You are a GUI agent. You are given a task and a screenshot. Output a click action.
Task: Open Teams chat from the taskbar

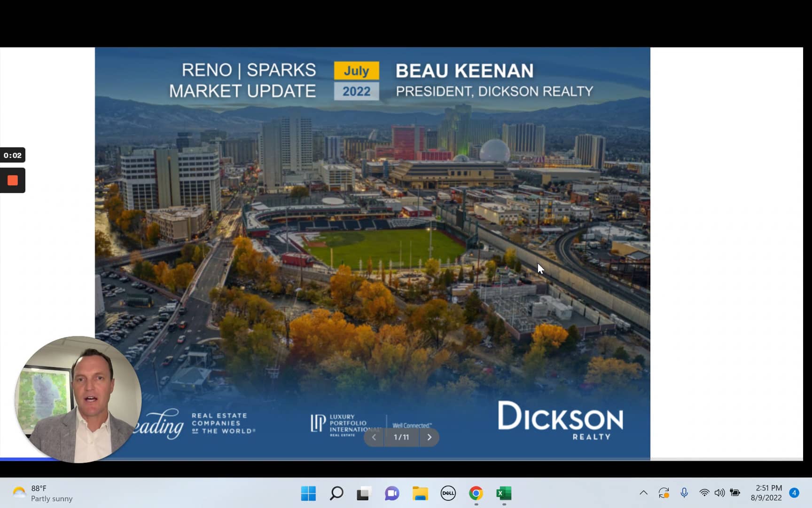[391, 493]
